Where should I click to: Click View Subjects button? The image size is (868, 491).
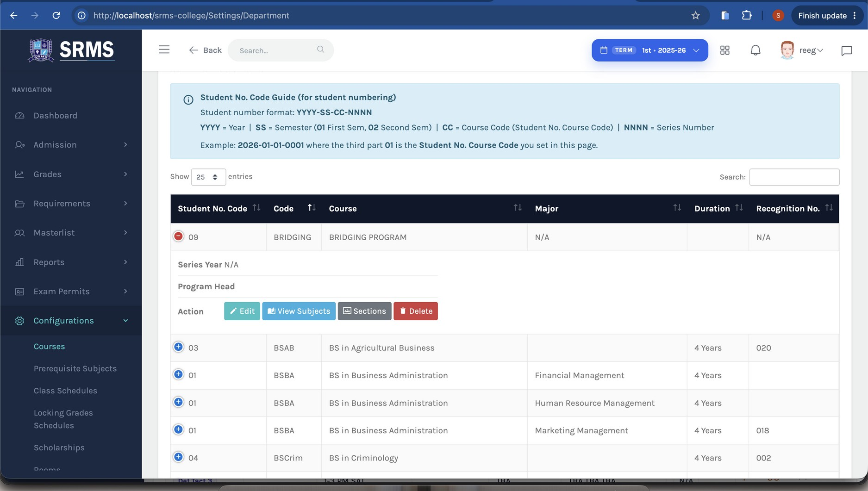point(299,311)
